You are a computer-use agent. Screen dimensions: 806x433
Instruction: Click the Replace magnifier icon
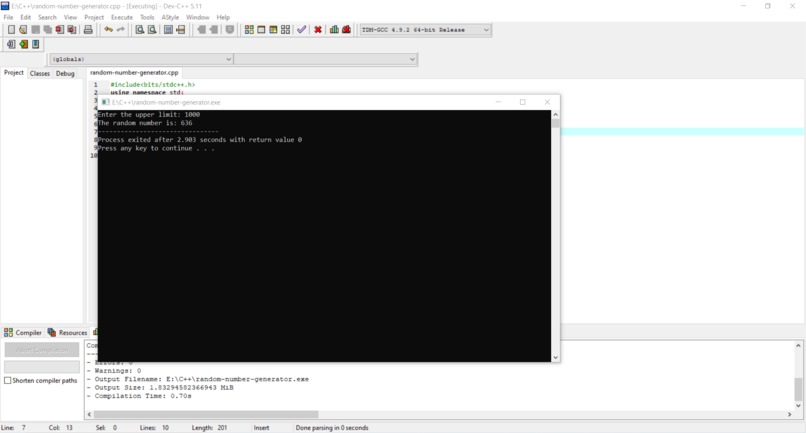coord(152,30)
